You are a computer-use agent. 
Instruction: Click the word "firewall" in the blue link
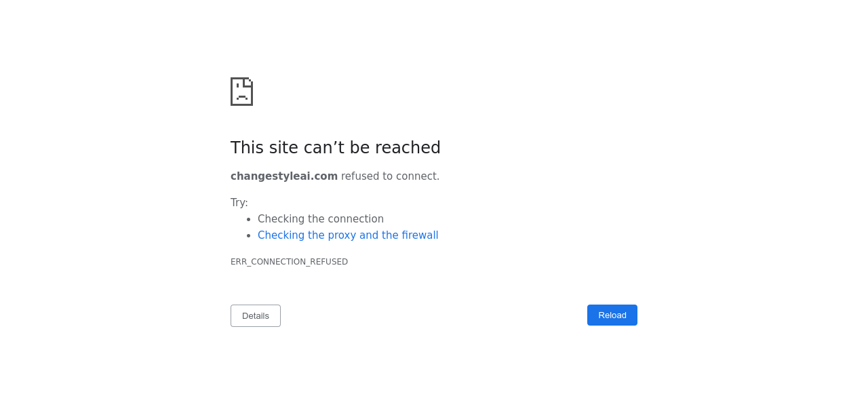[x=420, y=235]
